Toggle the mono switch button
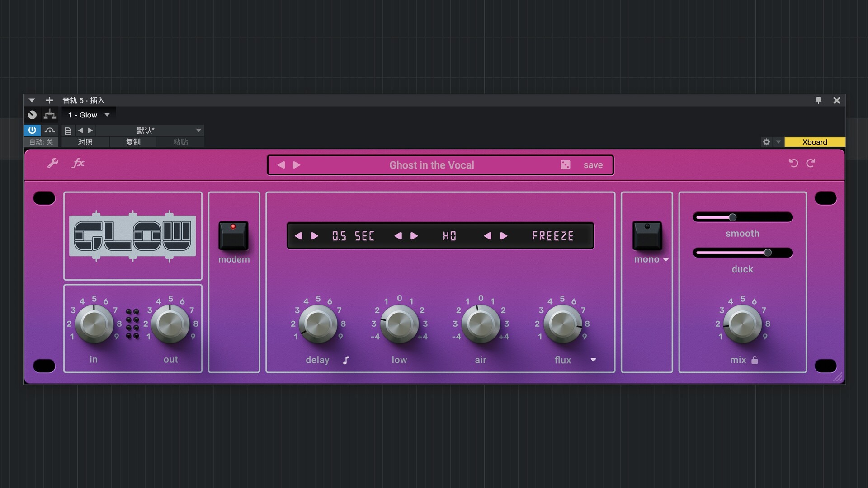The width and height of the screenshot is (868, 488). pos(647,235)
